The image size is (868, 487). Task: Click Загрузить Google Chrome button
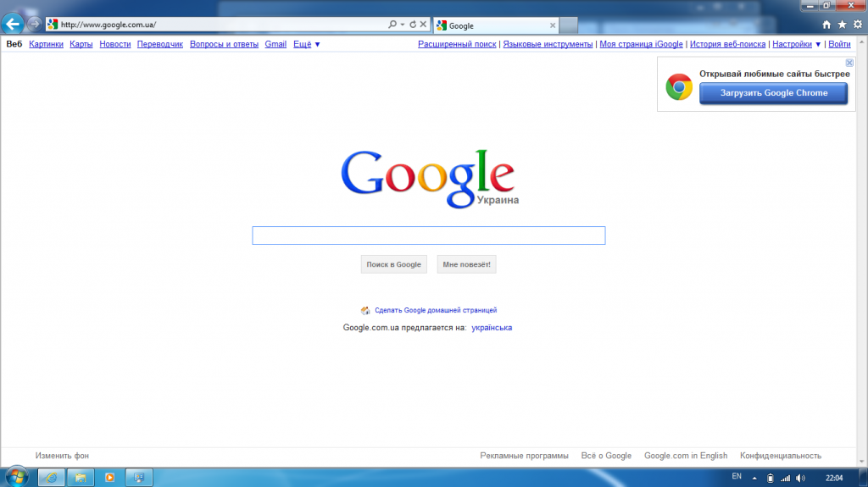(x=773, y=93)
